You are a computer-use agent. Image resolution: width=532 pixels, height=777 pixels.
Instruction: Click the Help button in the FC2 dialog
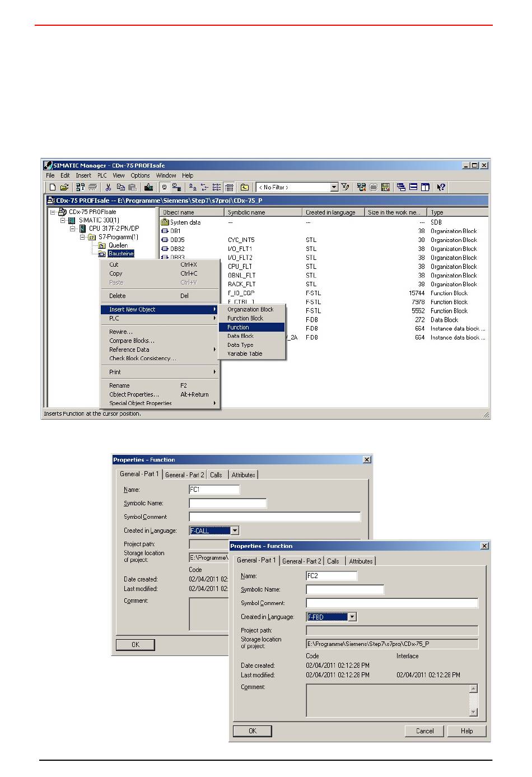tap(467, 731)
